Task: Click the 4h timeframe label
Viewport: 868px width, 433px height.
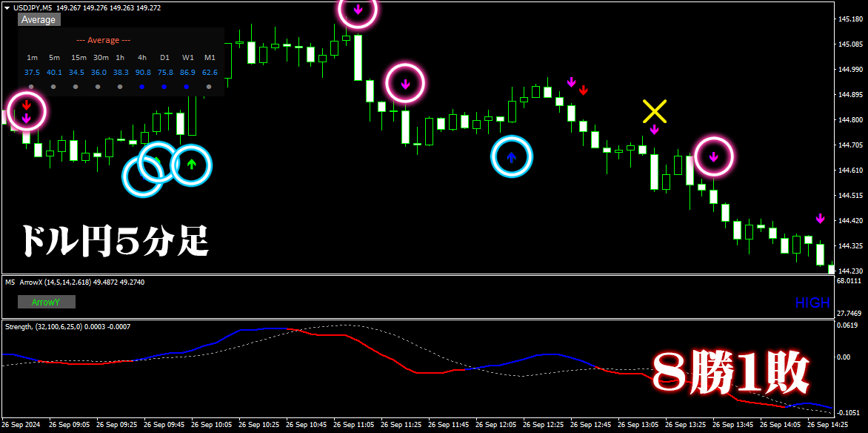Action: [x=142, y=58]
